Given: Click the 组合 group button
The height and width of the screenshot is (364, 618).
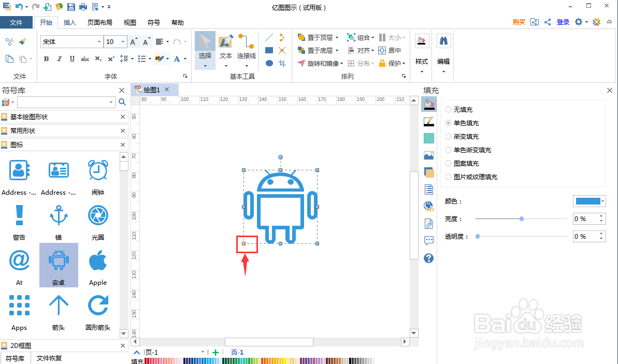Looking at the screenshot, I should [x=360, y=37].
